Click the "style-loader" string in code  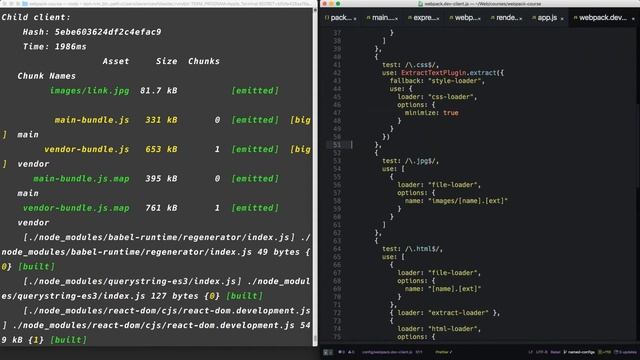(x=455, y=81)
